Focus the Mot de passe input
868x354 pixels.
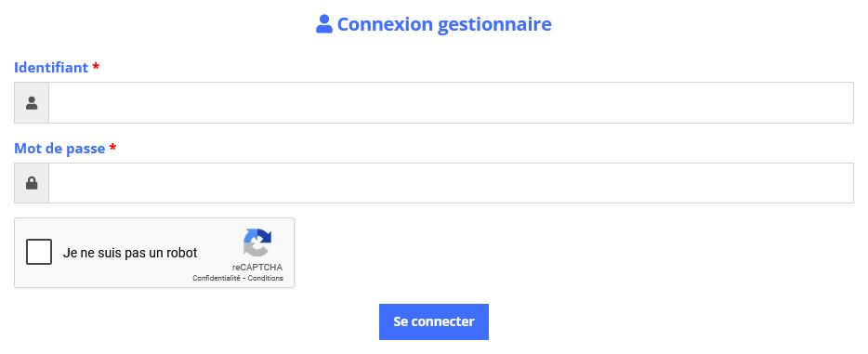pos(451,183)
